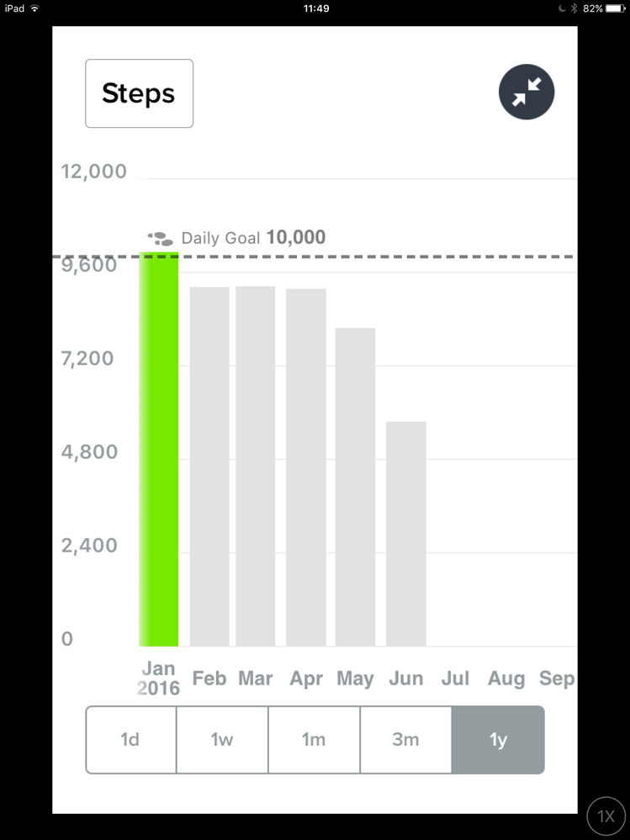Select the gray June steps bar
Viewport: 630px width, 840px height.
point(406,534)
